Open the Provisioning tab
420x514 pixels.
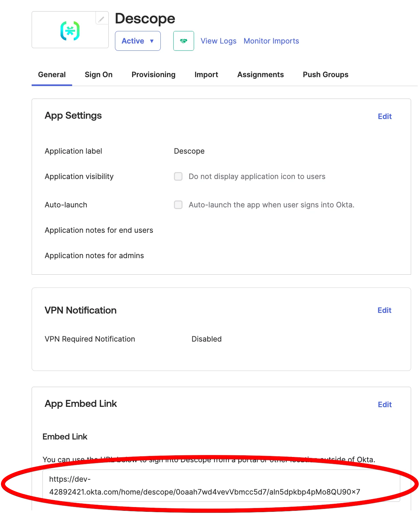tap(153, 75)
